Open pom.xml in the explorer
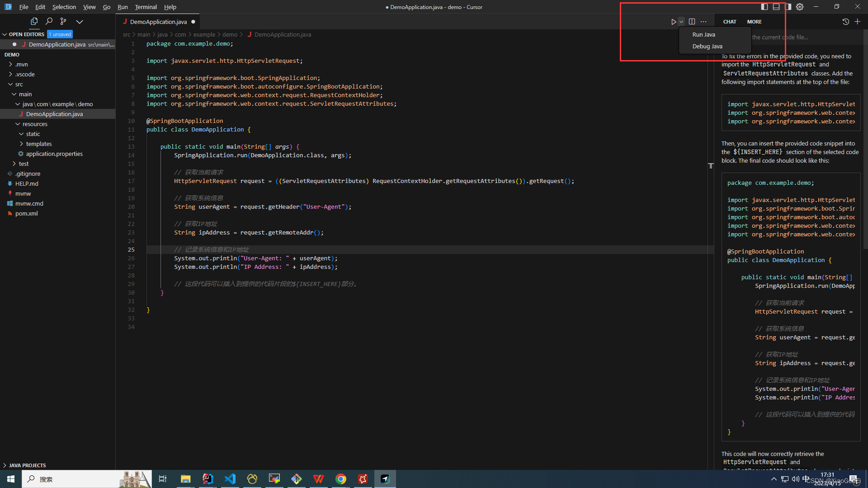 click(x=26, y=213)
